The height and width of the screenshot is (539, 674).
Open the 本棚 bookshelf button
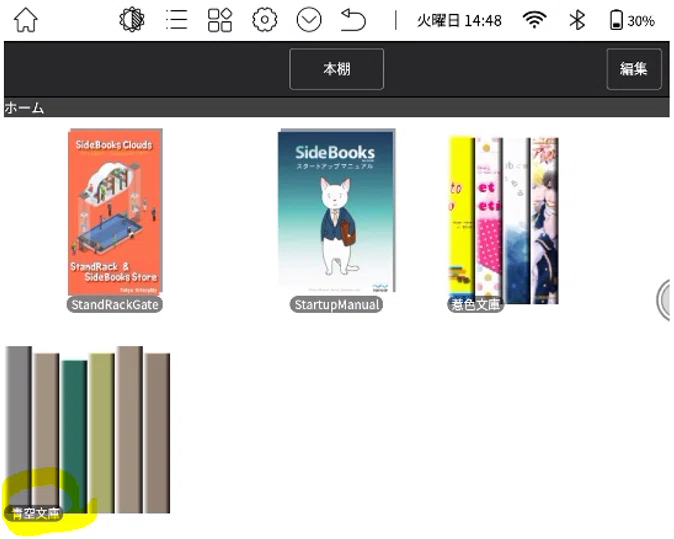[337, 69]
